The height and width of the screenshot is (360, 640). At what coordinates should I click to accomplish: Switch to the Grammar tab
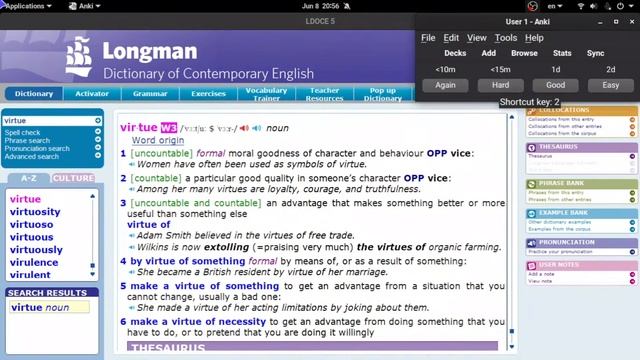[x=150, y=94]
